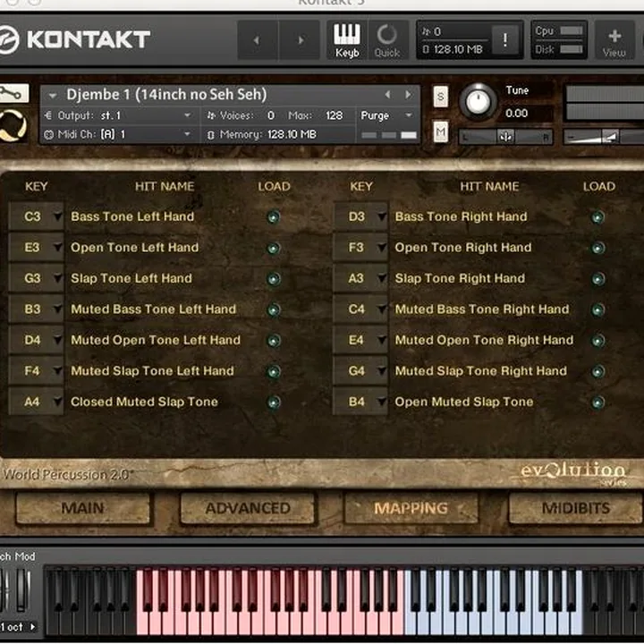This screenshot has width=644, height=644.
Task: Switch to the MAPPING tab
Action: [x=411, y=508]
